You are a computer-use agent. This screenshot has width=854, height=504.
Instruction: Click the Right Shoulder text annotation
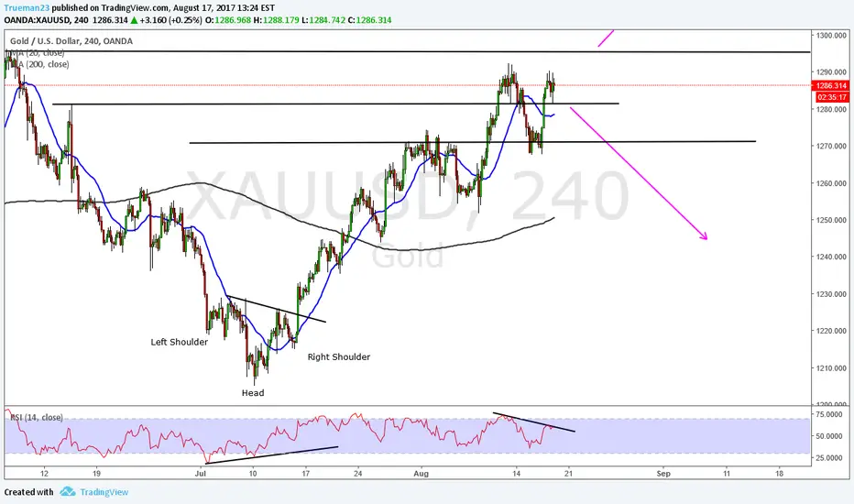pos(339,356)
